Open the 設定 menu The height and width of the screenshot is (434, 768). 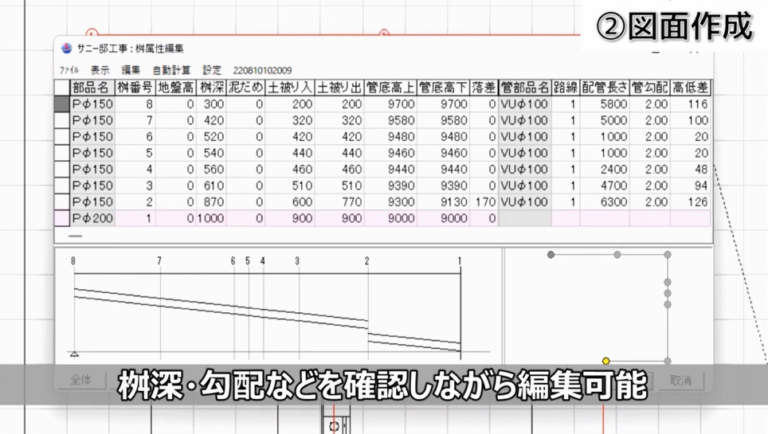[212, 71]
